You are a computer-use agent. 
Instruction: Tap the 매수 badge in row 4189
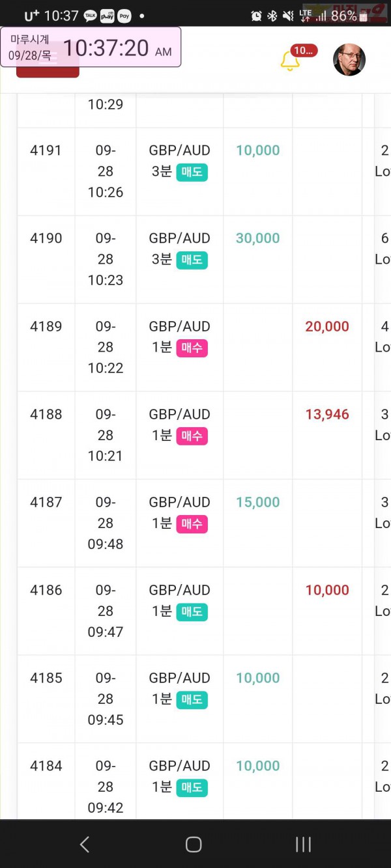click(192, 348)
